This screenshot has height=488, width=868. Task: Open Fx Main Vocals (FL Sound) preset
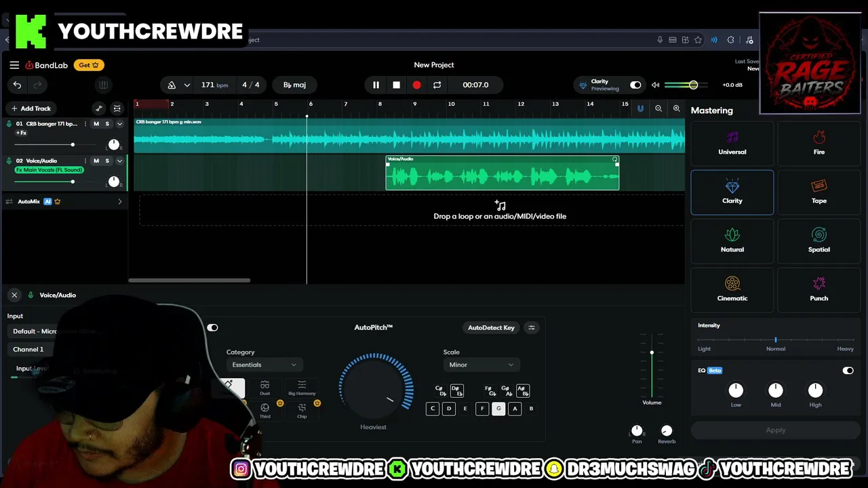pos(50,169)
